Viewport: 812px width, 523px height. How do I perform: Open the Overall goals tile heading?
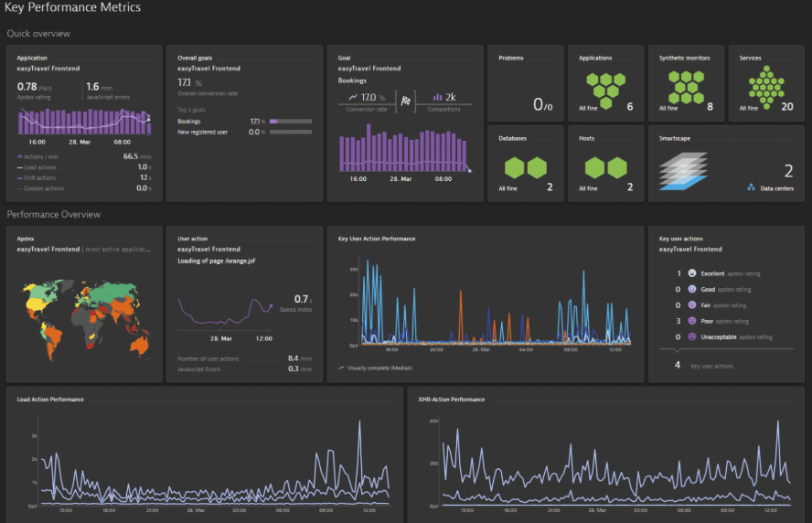coord(195,58)
